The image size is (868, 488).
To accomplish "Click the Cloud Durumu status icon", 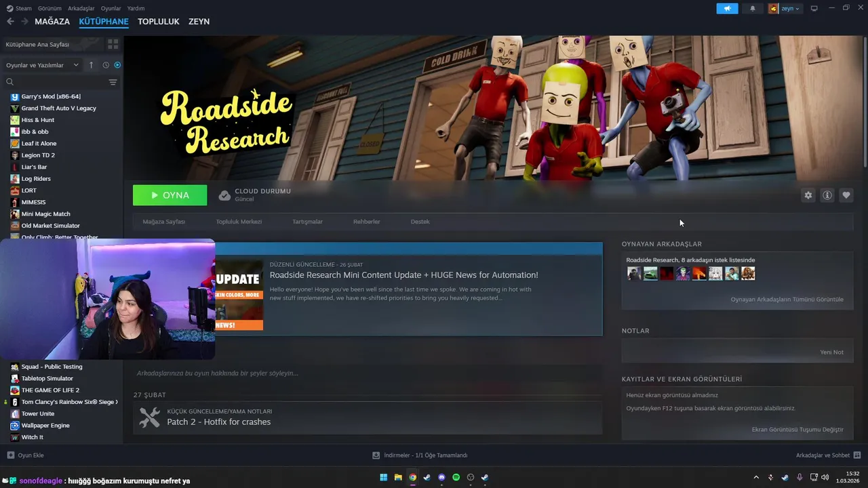I will tap(224, 195).
